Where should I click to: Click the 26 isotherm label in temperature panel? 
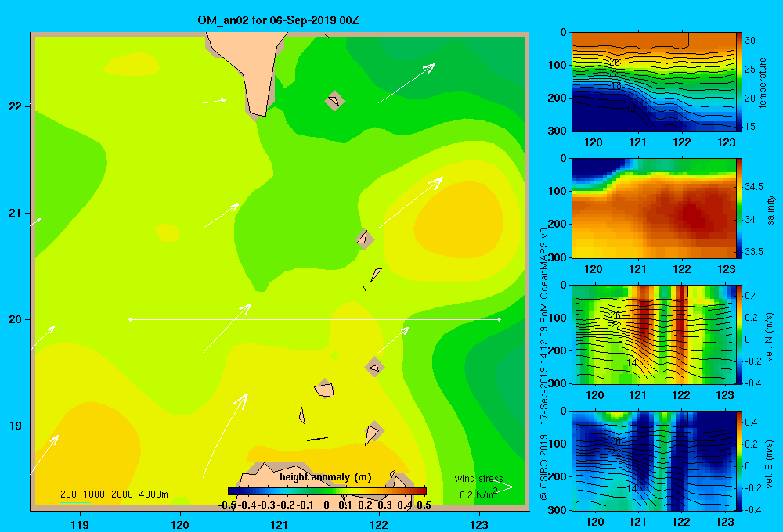(x=614, y=63)
